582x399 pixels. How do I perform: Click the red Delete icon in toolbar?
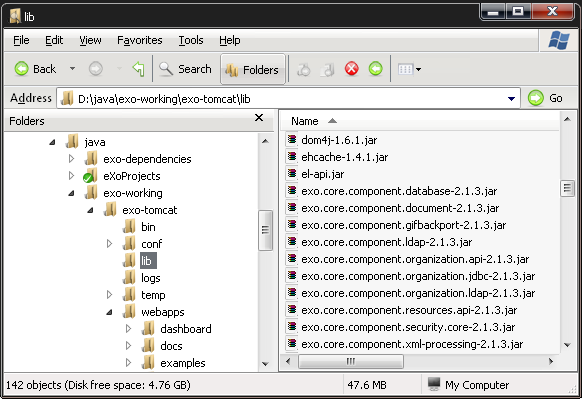[x=352, y=69]
